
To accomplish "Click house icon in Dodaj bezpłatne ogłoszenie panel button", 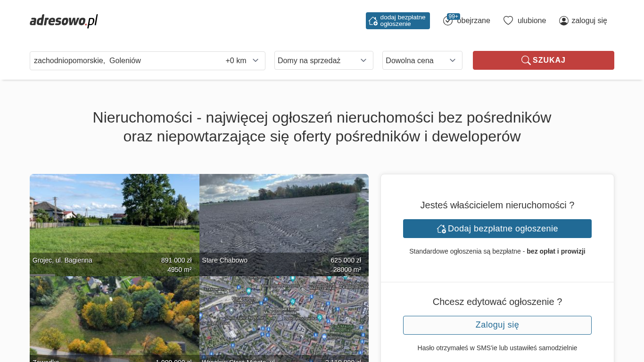I will coord(441,229).
